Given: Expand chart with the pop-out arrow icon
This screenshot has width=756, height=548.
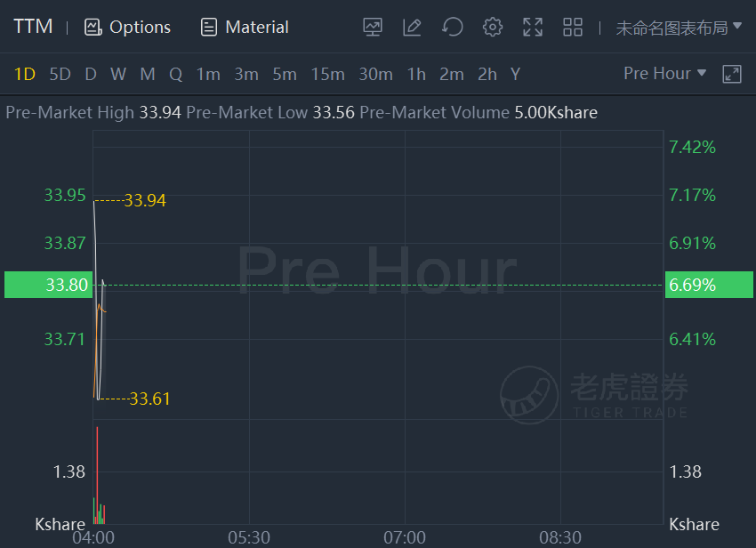Looking at the screenshot, I should [731, 75].
